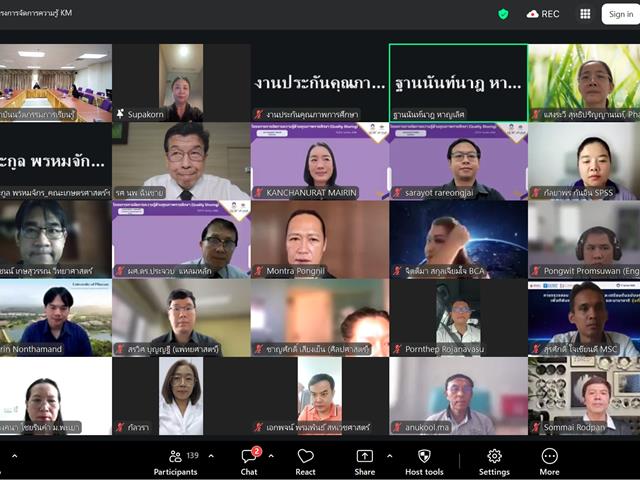640x480 pixels.
Task: Expand Chat options arrow
Action: click(271, 456)
